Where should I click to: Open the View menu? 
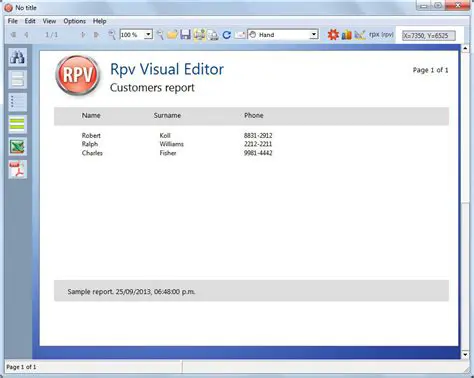(49, 21)
